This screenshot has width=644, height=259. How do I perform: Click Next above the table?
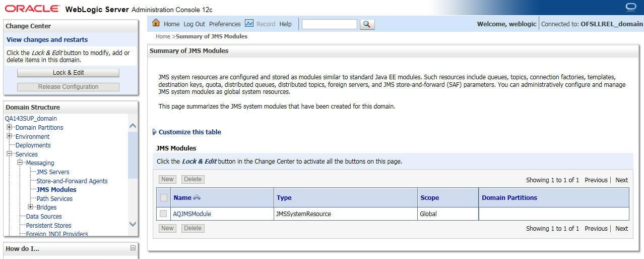(x=621, y=180)
